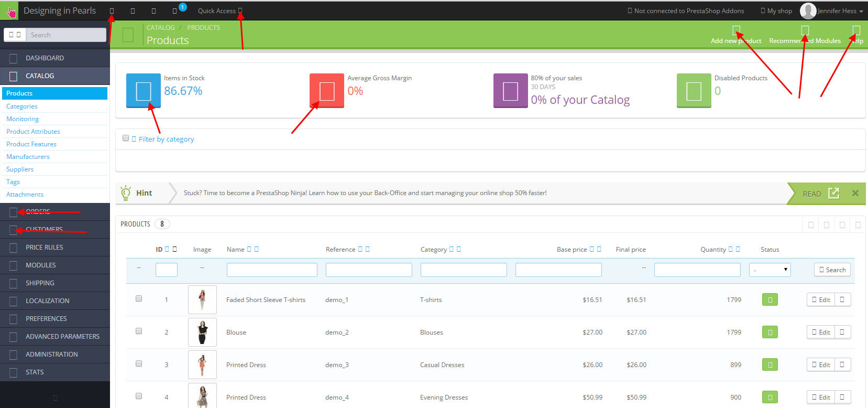This screenshot has height=408, width=868.
Task: Expand the Quick Access menu
Action: 220,10
